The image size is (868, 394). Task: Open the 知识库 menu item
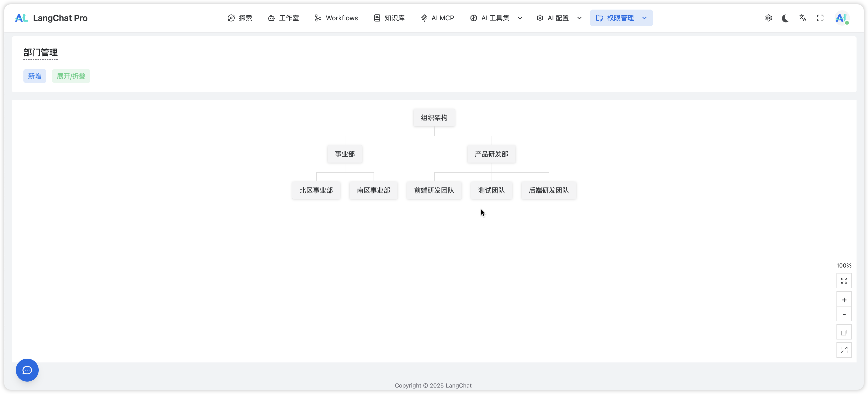(x=389, y=18)
